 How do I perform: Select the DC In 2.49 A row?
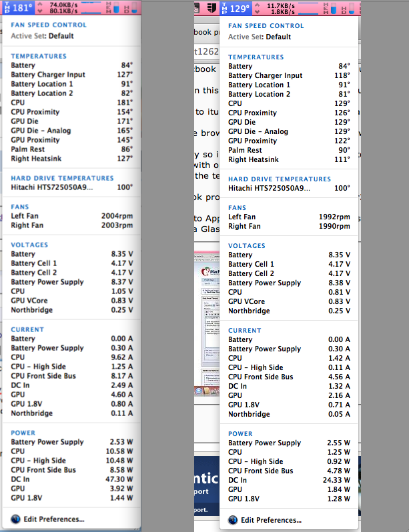(71, 385)
